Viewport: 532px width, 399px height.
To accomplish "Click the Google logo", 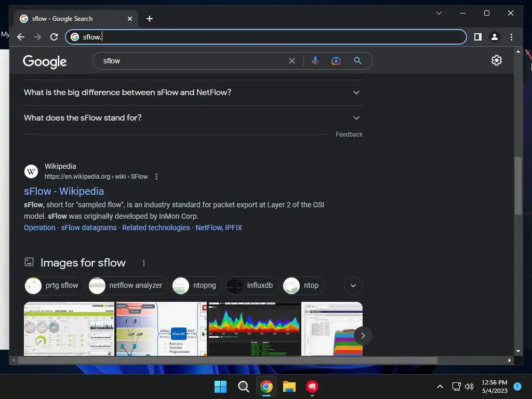I will coord(45,61).
